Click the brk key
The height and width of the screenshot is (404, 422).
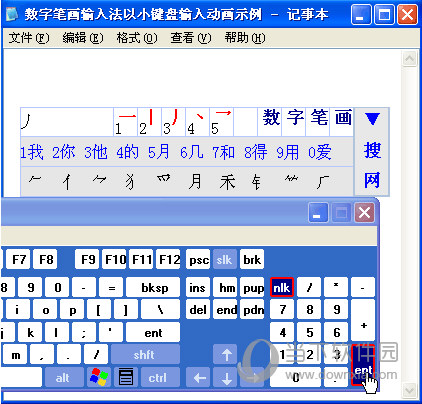pyautogui.click(x=252, y=259)
